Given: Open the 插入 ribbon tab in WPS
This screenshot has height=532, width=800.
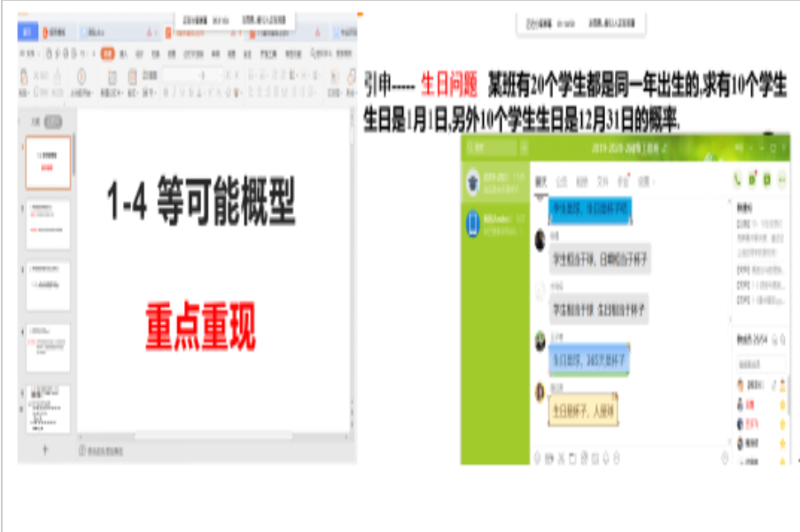Looking at the screenshot, I should (x=125, y=54).
